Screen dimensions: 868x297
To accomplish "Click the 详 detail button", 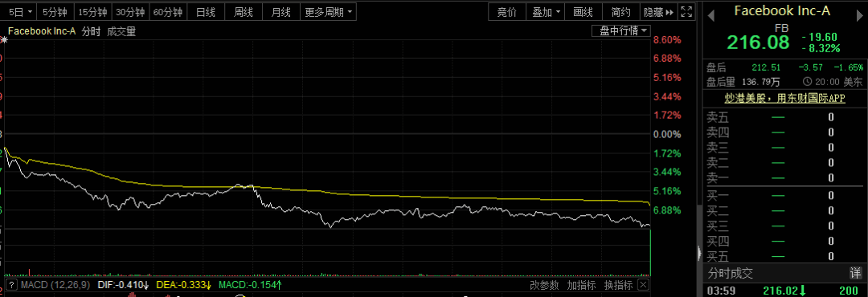I will coord(855,273).
